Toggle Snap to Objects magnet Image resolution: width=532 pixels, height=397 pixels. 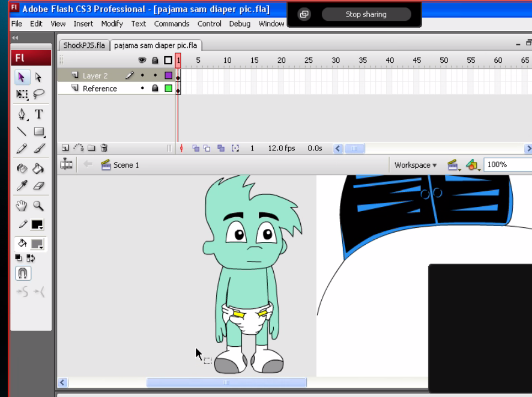tap(23, 273)
